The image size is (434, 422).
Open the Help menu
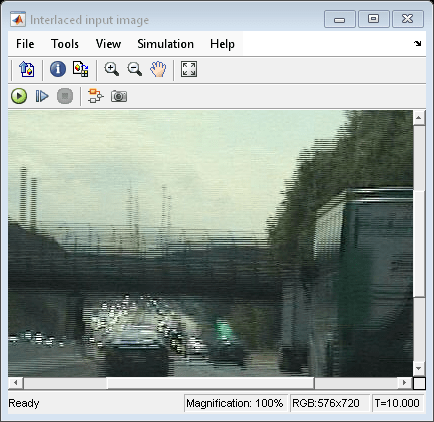(x=222, y=44)
